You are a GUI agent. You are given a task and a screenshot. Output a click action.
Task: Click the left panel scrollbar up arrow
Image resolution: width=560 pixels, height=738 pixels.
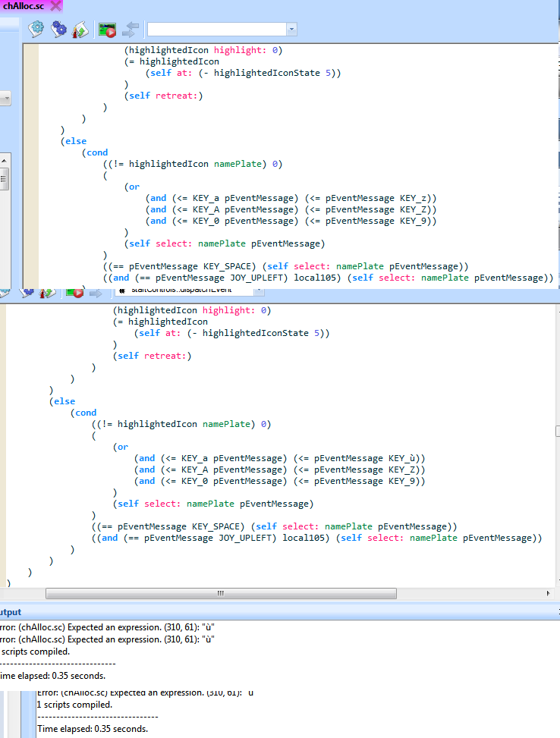click(5, 161)
